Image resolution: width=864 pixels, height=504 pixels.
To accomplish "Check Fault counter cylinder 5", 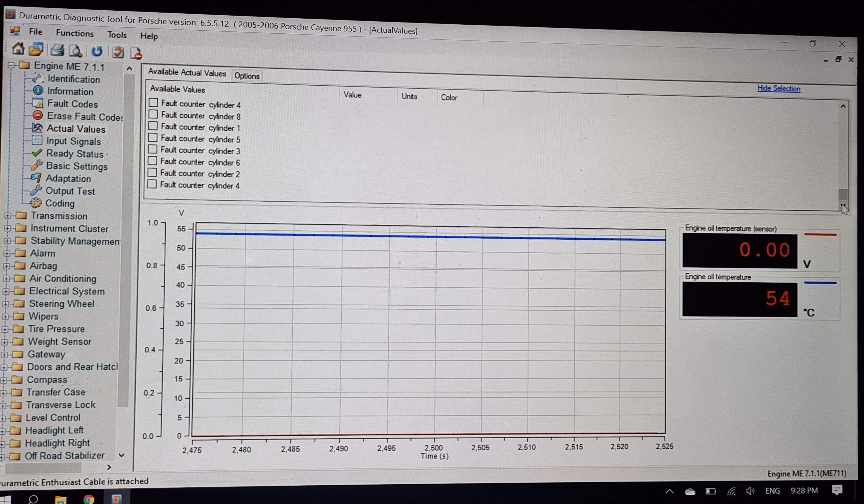I will pyautogui.click(x=153, y=137).
